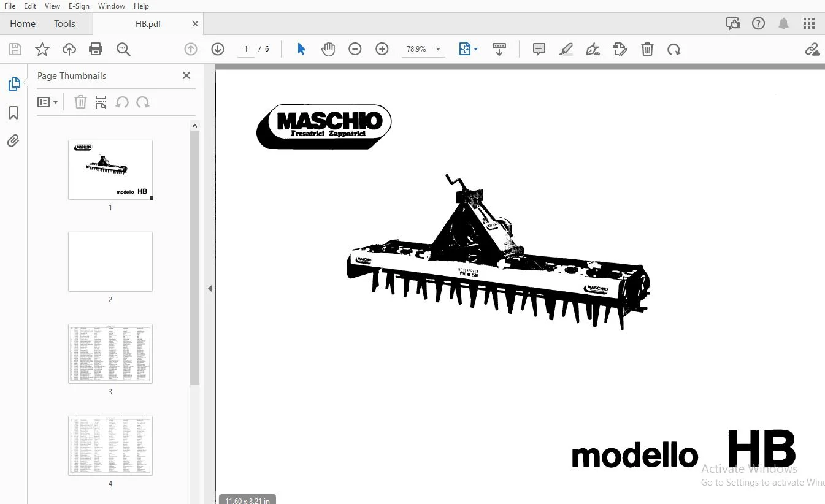This screenshot has height=504, width=825.
Task: Go to the previous page arrow
Action: 191,49
